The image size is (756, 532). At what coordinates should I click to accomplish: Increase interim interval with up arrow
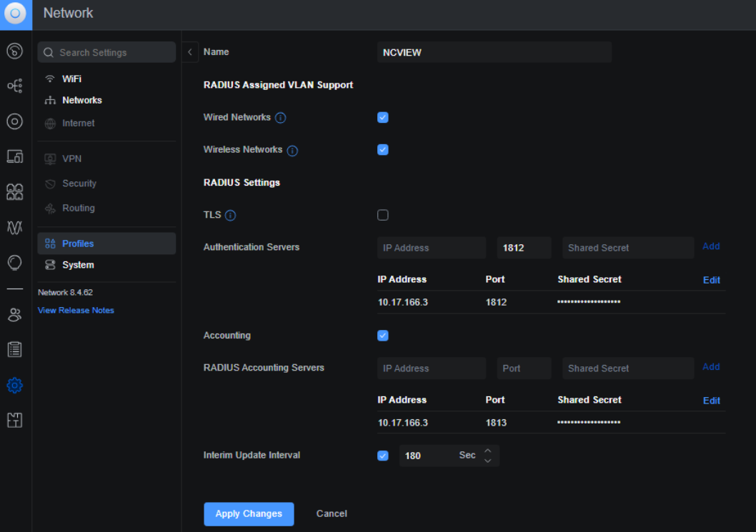tap(488, 451)
